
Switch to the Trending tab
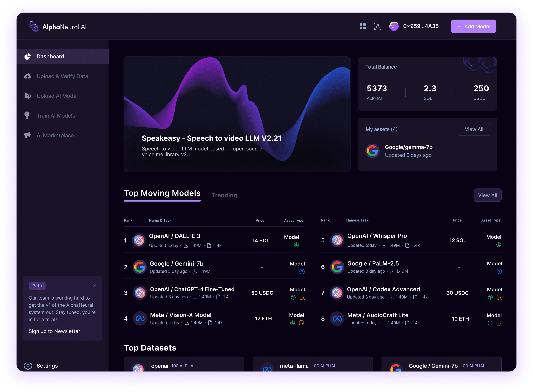pyautogui.click(x=224, y=195)
